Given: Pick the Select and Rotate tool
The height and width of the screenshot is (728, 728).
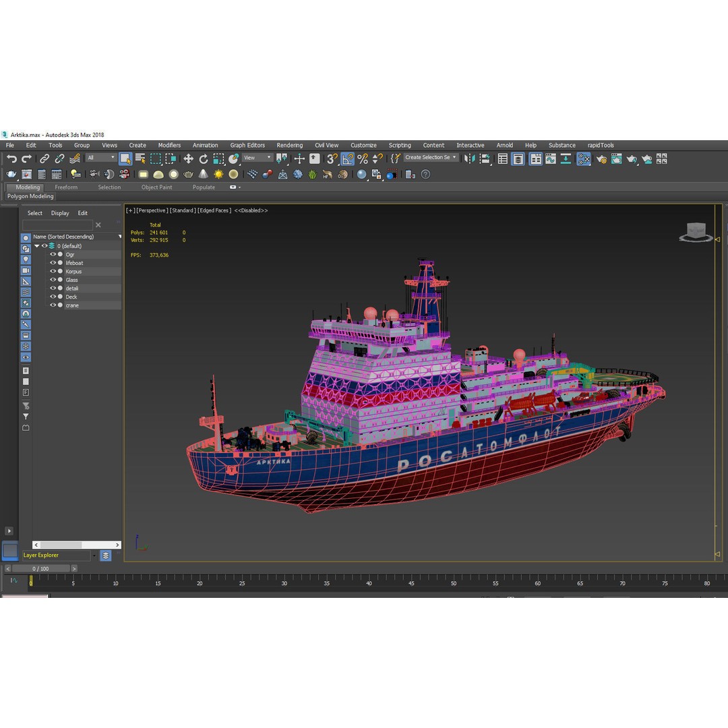Looking at the screenshot, I should tap(204, 159).
